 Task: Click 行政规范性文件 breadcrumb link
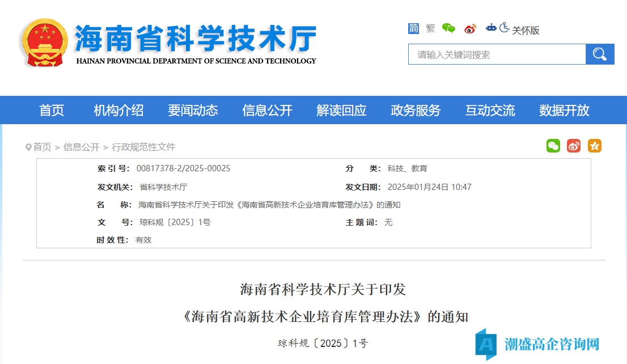click(x=143, y=147)
